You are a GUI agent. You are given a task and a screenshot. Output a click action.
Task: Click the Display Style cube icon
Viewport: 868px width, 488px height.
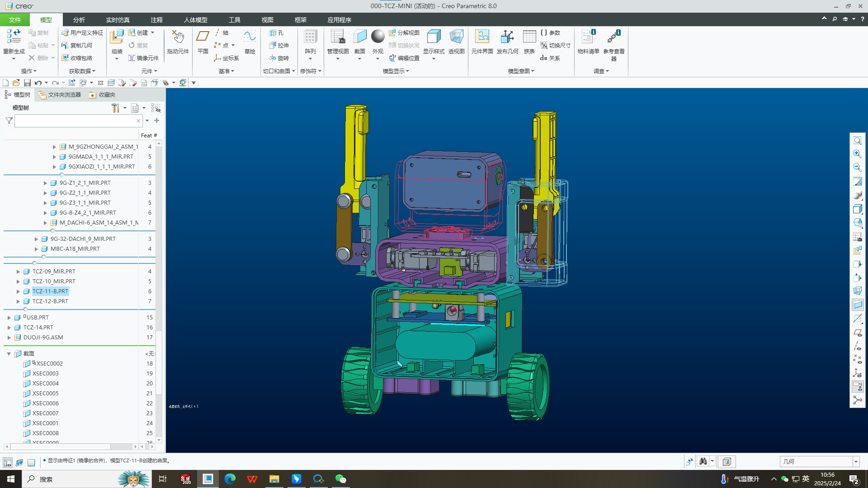pos(434,37)
